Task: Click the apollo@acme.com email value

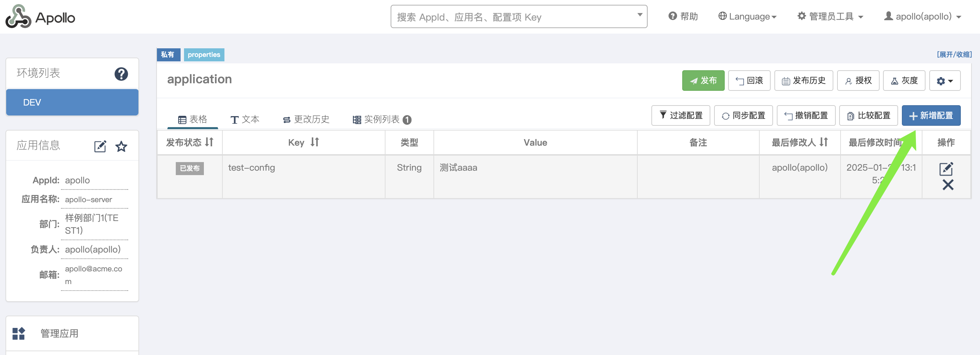Action: tap(94, 275)
